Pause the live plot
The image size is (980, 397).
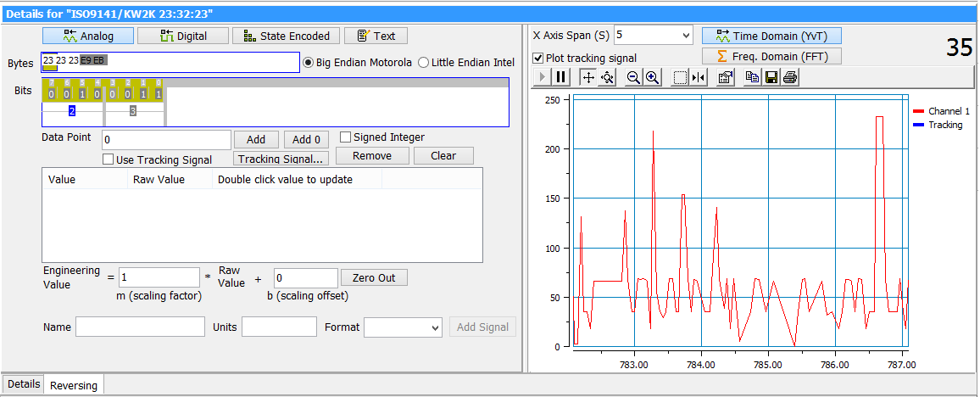(561, 77)
